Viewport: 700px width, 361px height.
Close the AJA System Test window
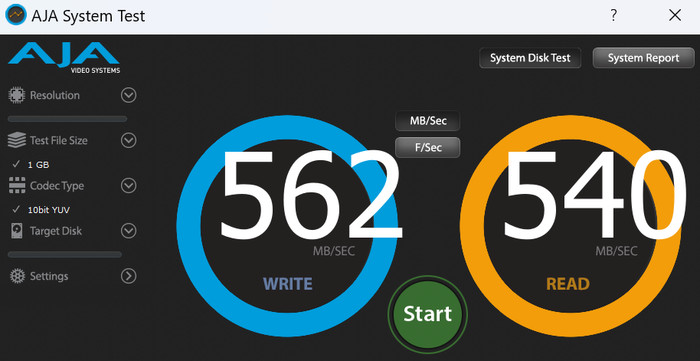pyautogui.click(x=675, y=15)
